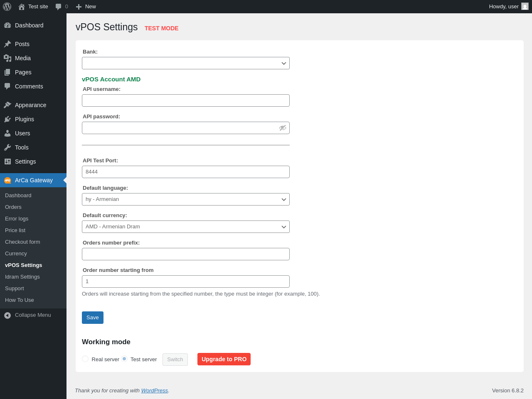Click the Howdy, user account link
532x399 pixels.
click(508, 7)
